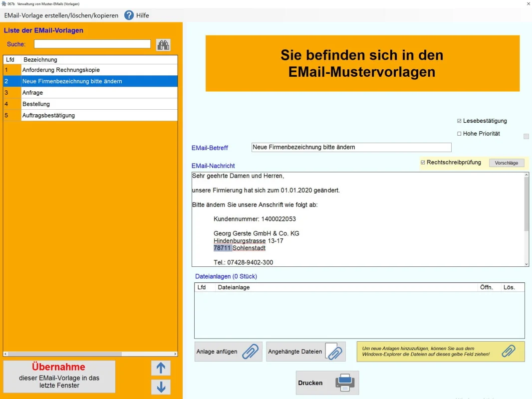Click the blue up arrow button

tap(161, 368)
